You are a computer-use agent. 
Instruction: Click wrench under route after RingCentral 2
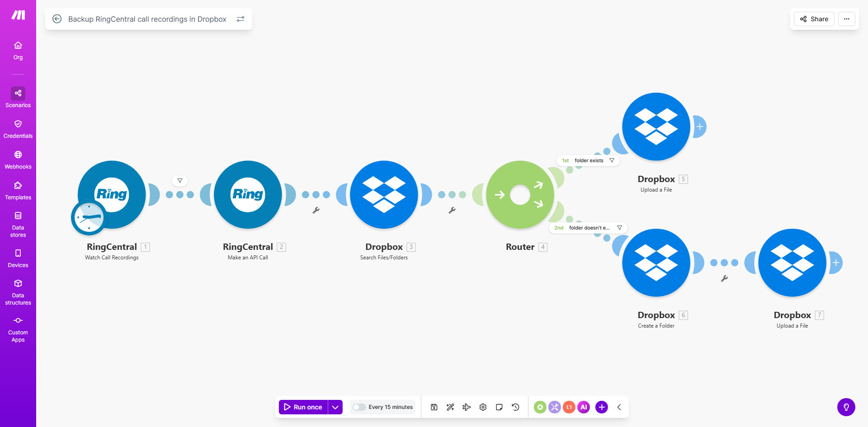(316, 210)
